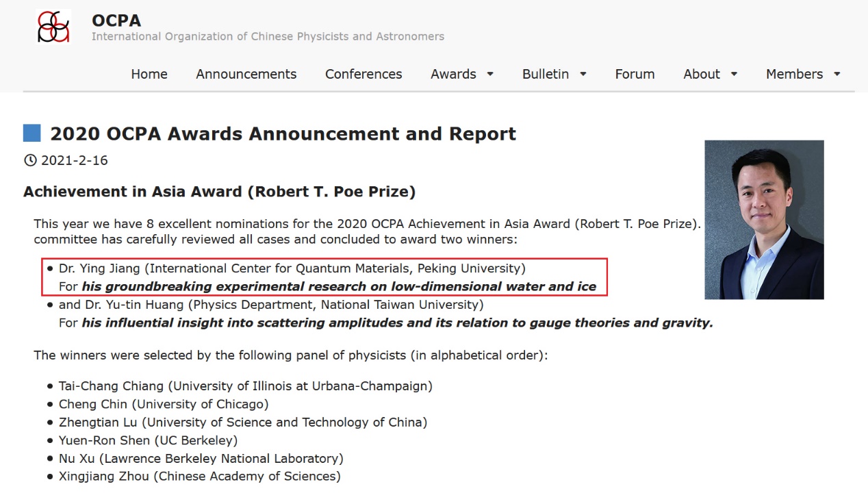
Task: Click the blue square beside the announcement title
Action: [x=31, y=133]
